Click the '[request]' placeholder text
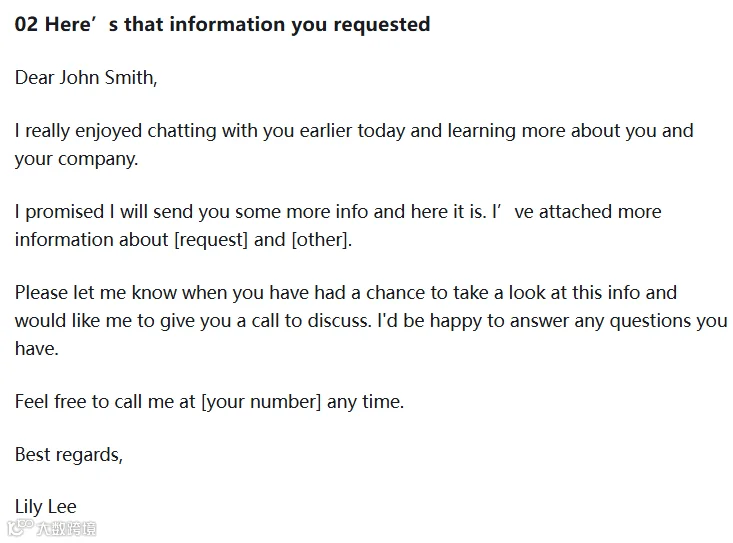Screen dimensions: 733x543 [211, 240]
